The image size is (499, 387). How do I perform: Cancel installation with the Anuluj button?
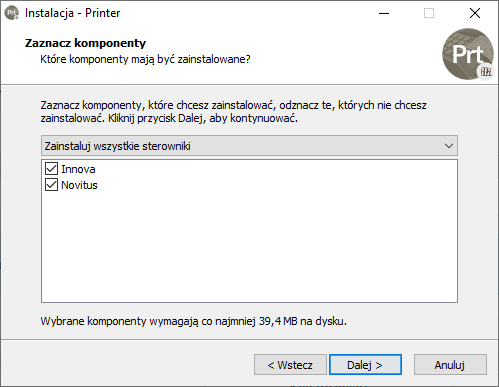450,365
